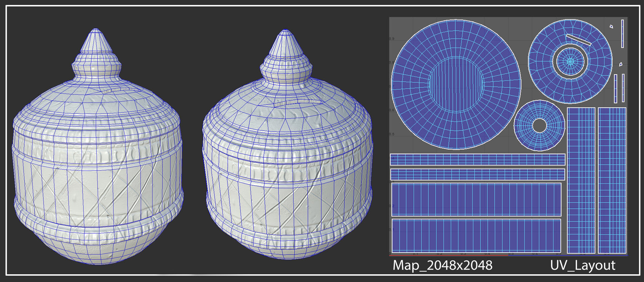Select the largest circular UV island

(x=456, y=84)
